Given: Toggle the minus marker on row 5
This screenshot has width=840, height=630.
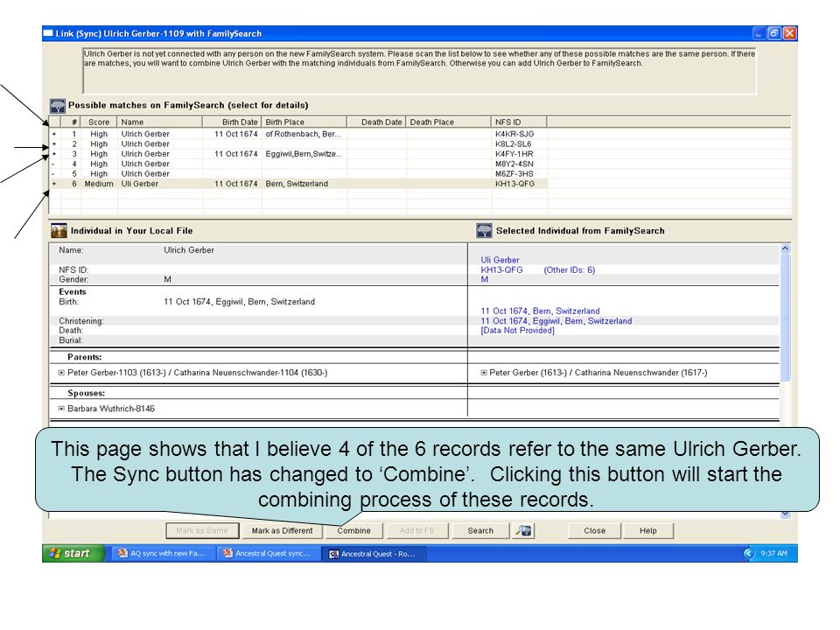Looking at the screenshot, I should coord(54,174).
